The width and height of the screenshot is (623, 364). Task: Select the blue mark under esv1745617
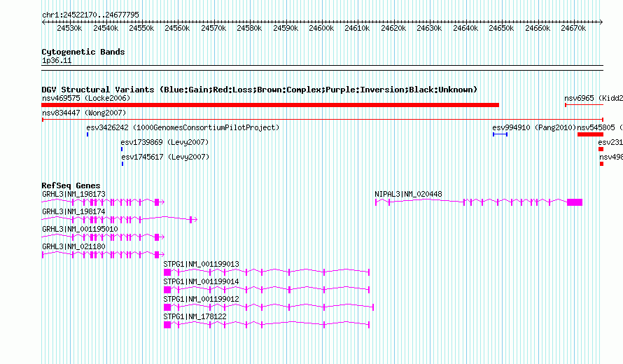pyautogui.click(x=122, y=164)
